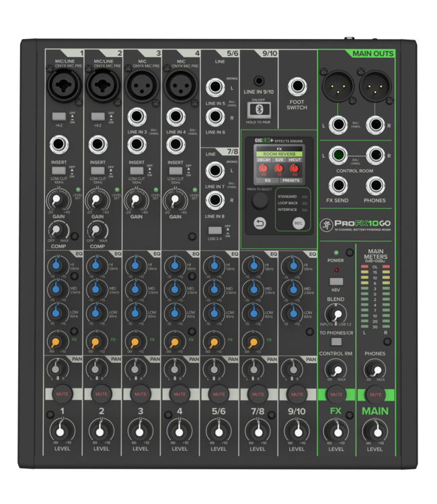Click the STANDARD mode label
Viewport: 437px width, 504px height.
[287, 196]
